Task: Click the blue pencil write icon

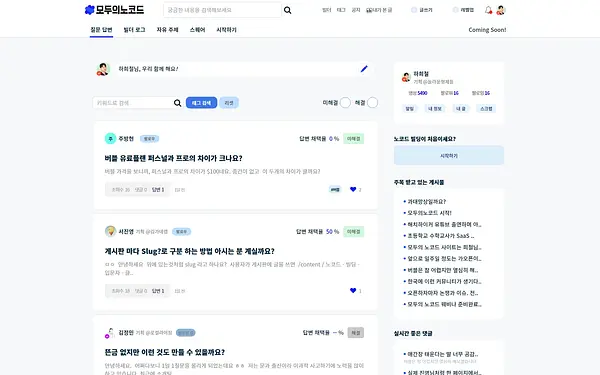Action: (364, 69)
